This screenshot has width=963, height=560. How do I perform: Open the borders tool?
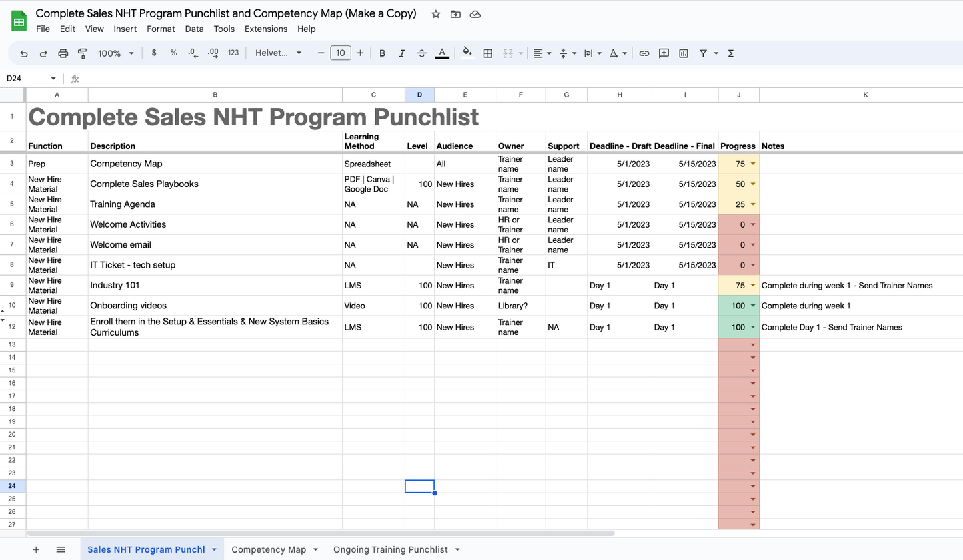click(488, 53)
